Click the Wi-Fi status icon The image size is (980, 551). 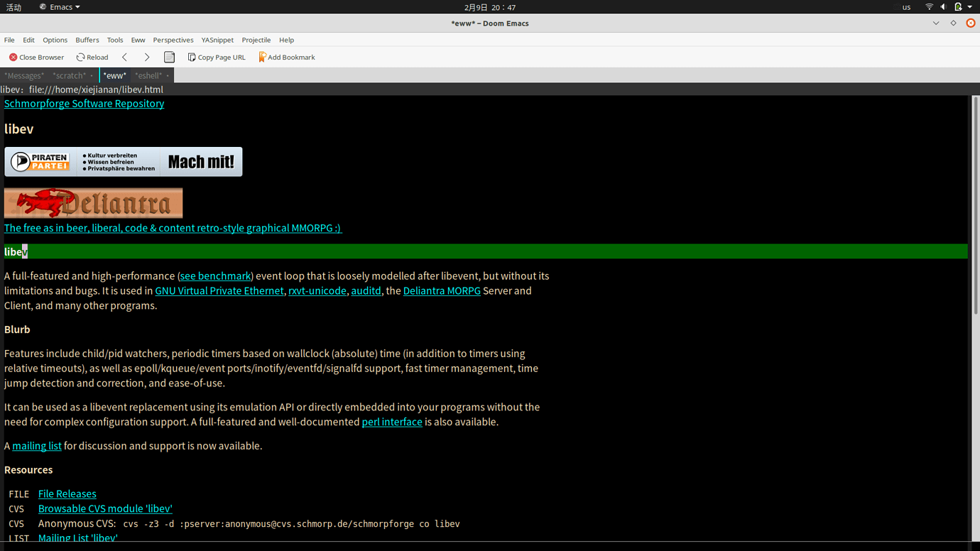tap(929, 7)
